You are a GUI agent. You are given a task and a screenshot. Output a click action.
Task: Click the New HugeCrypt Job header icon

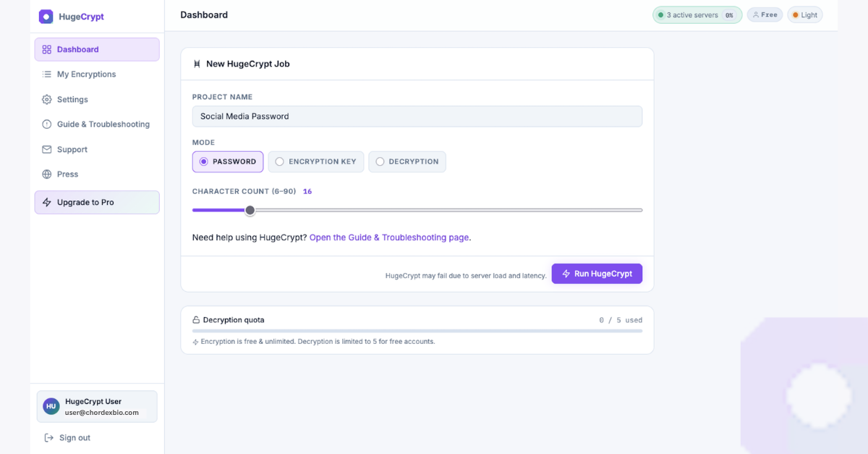point(197,64)
